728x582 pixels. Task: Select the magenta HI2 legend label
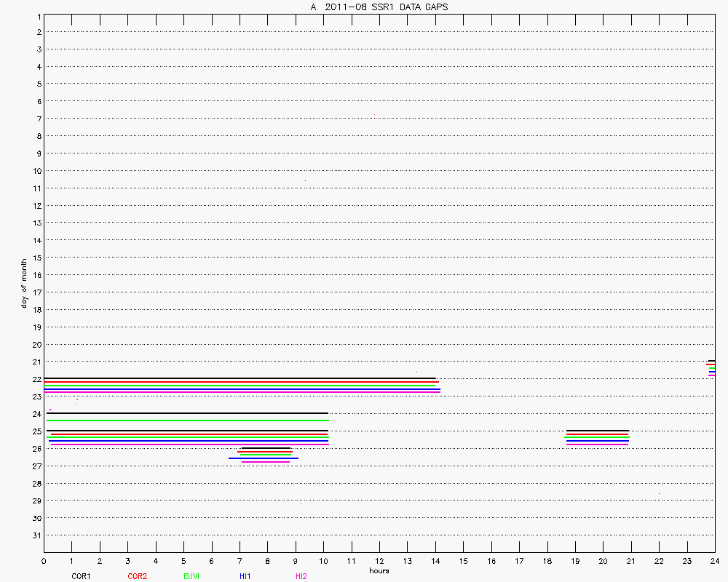coord(301,576)
